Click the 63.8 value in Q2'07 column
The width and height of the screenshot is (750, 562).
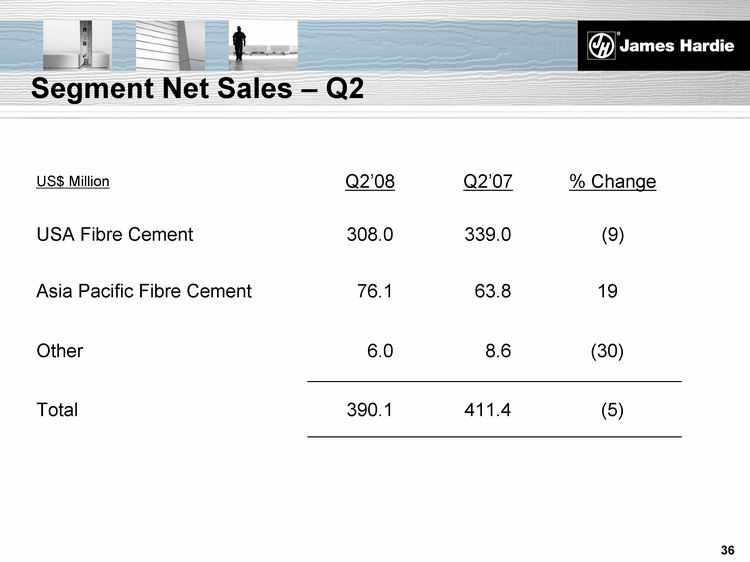pyautogui.click(x=493, y=291)
